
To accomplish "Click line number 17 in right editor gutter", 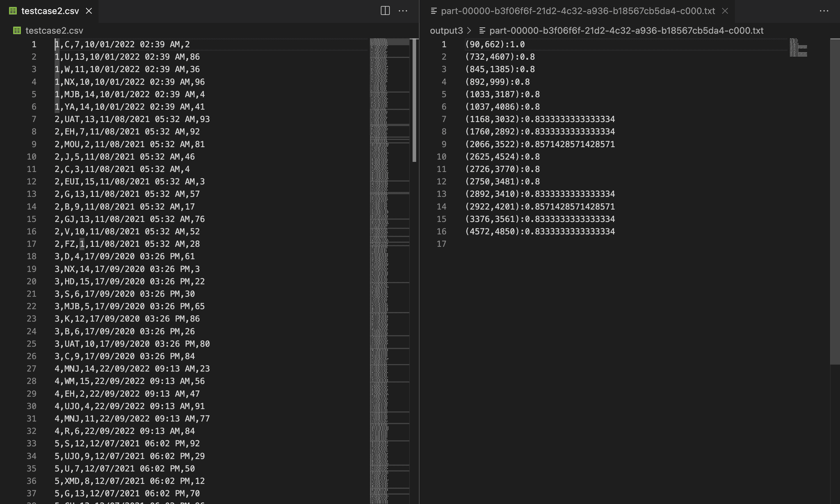I will [x=441, y=244].
